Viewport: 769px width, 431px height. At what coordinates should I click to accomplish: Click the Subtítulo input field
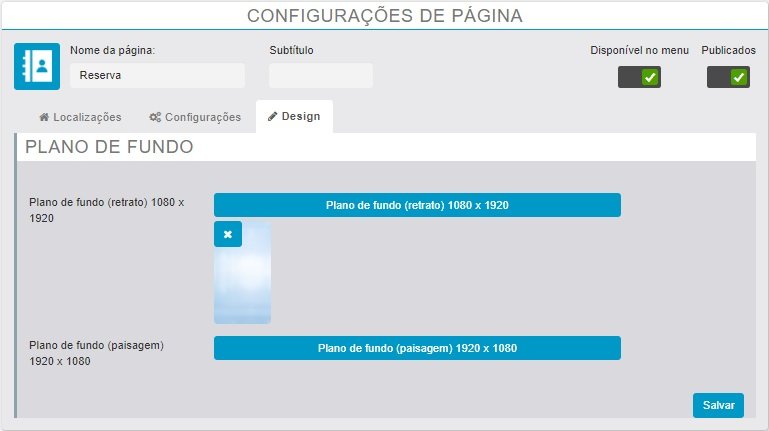pos(320,75)
